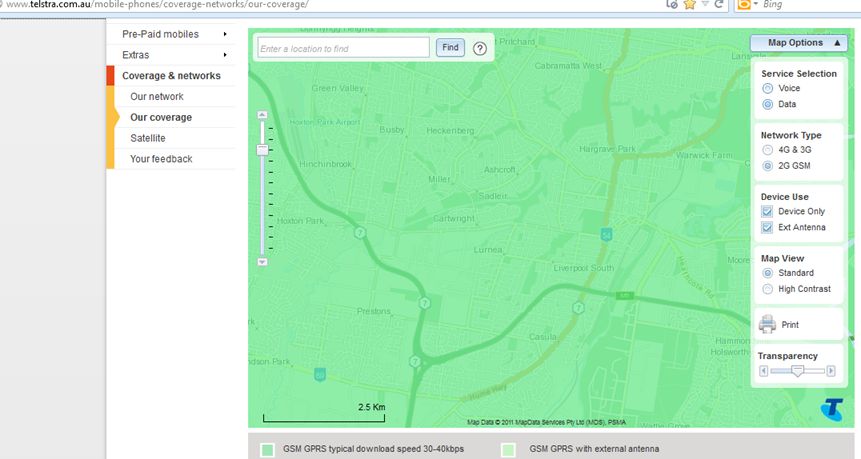Select Voice service option
The width and height of the screenshot is (861, 459).
[768, 88]
